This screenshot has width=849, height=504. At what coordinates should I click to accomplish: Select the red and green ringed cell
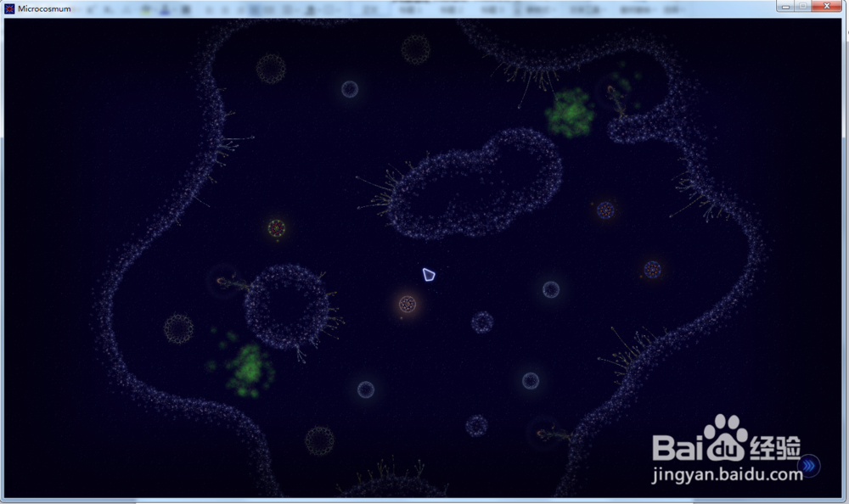(x=277, y=228)
